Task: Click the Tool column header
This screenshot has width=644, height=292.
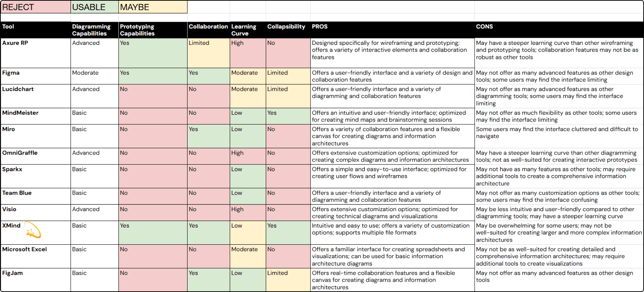Action: click(36, 30)
